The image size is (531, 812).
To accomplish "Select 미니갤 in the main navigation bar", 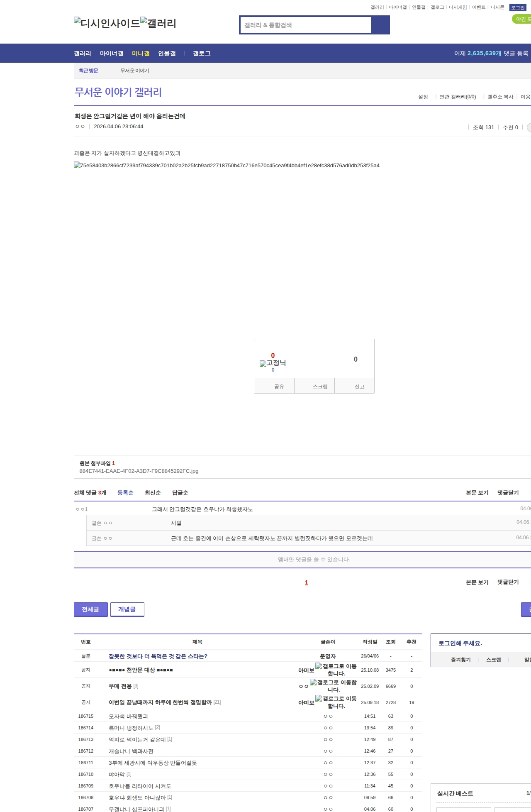I will [141, 54].
